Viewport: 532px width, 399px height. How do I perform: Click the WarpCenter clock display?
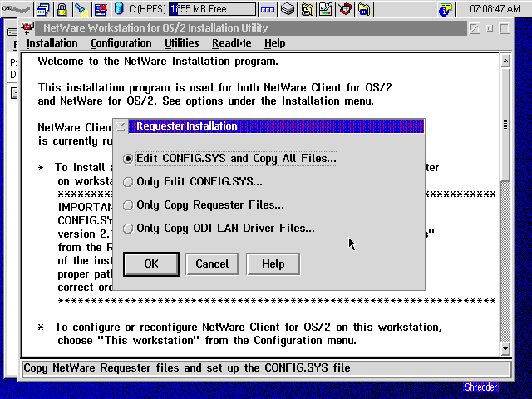(x=495, y=9)
